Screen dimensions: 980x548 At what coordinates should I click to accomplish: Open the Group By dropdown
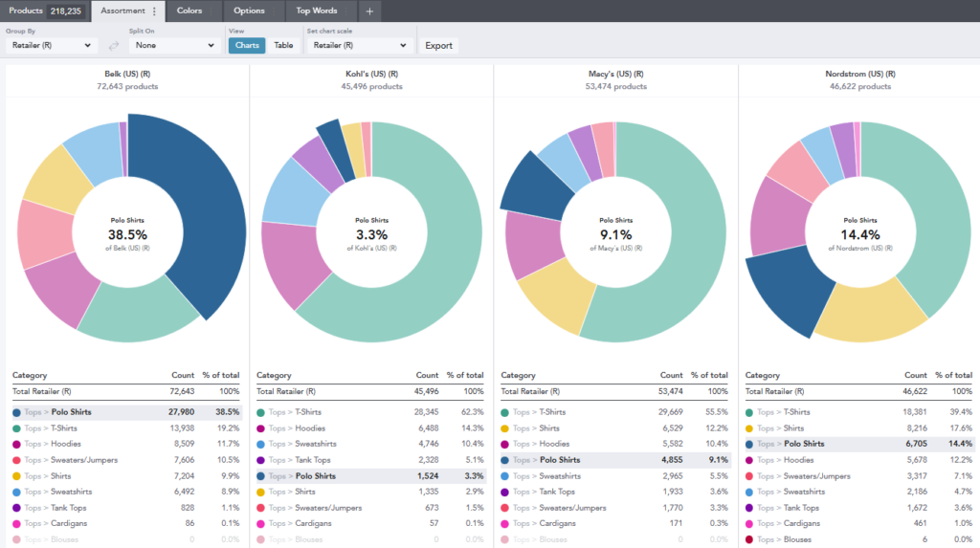(x=51, y=45)
